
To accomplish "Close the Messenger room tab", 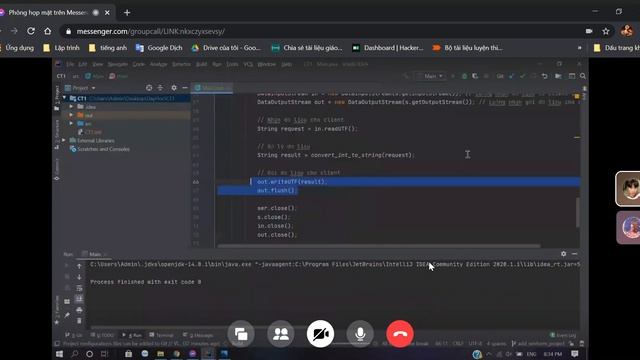I will tap(107, 13).
